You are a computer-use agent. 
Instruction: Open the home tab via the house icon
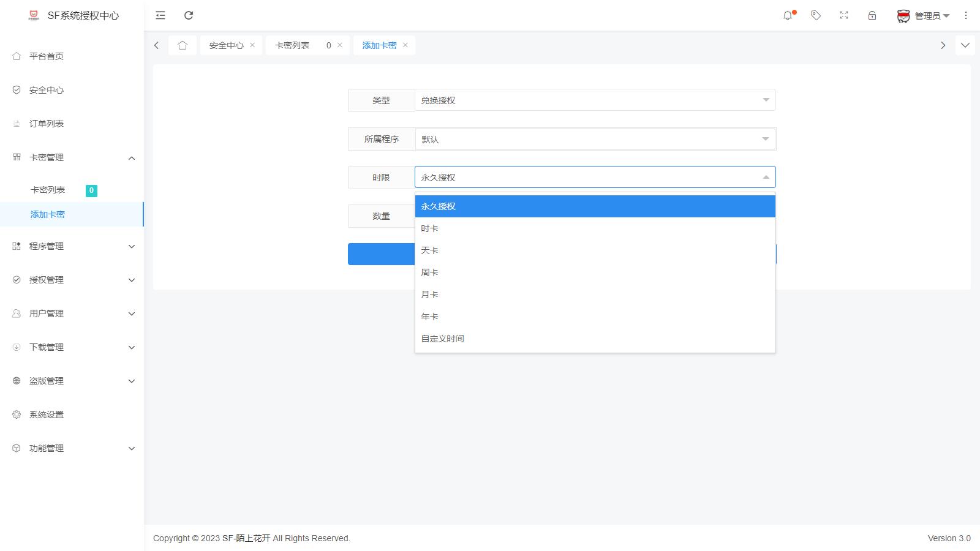click(x=182, y=45)
